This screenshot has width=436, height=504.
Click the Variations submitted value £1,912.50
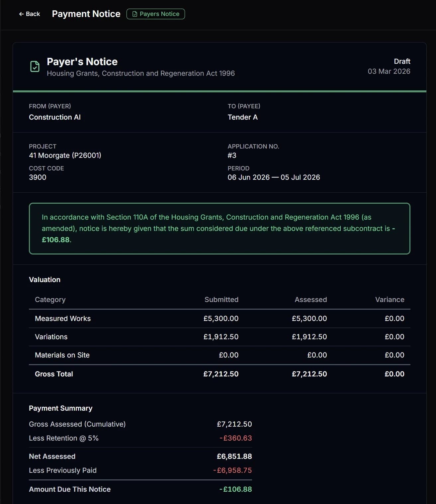(221, 337)
